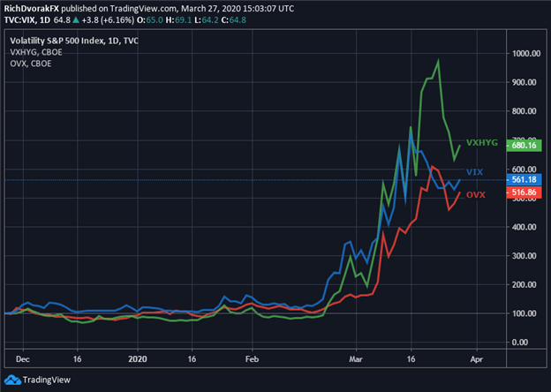Click the TVC:VIX symbol in header
This screenshot has width=551, height=392.
19,20
